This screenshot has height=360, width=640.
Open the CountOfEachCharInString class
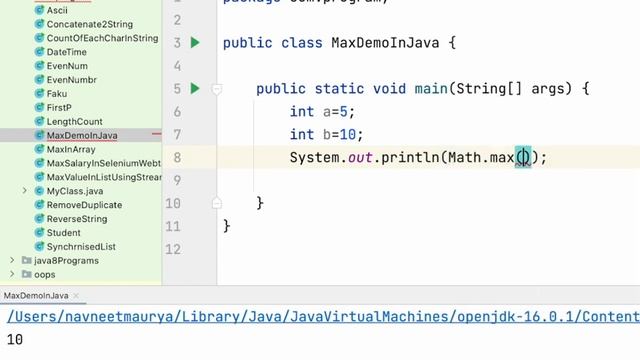(102, 38)
